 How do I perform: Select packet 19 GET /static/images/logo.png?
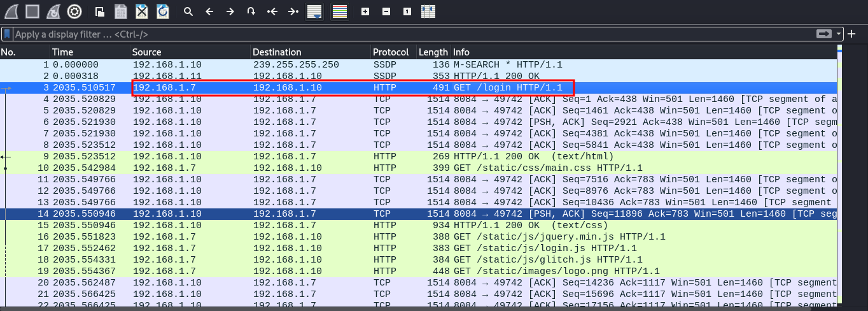click(418, 271)
